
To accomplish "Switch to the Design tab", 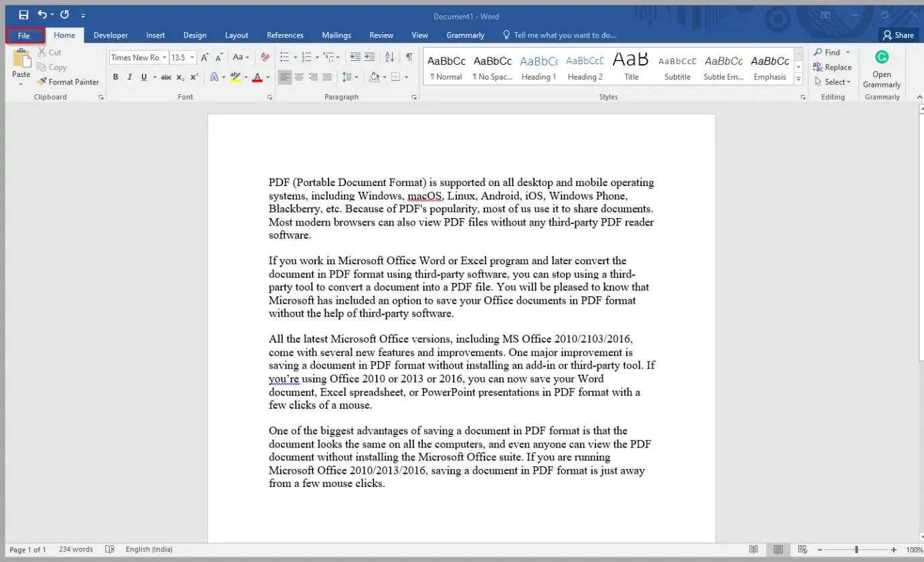I will [195, 35].
